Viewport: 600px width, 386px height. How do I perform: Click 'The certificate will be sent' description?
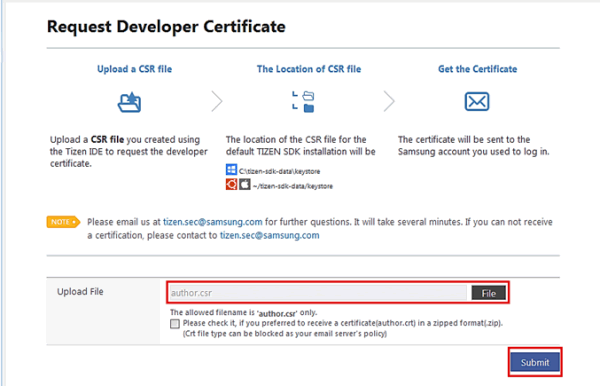click(473, 146)
